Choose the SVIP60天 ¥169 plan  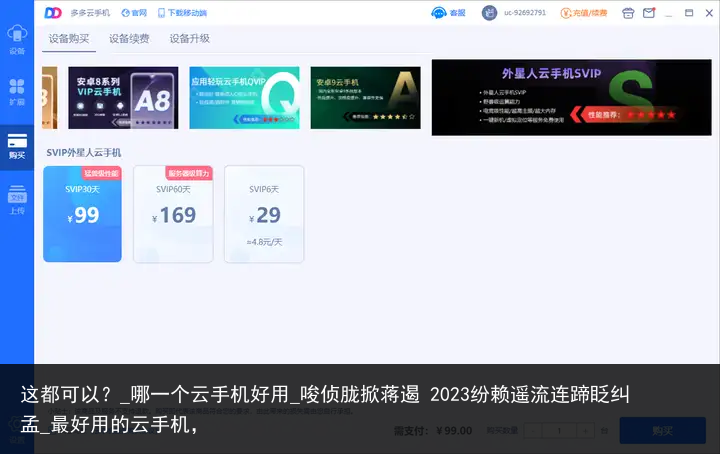point(173,214)
